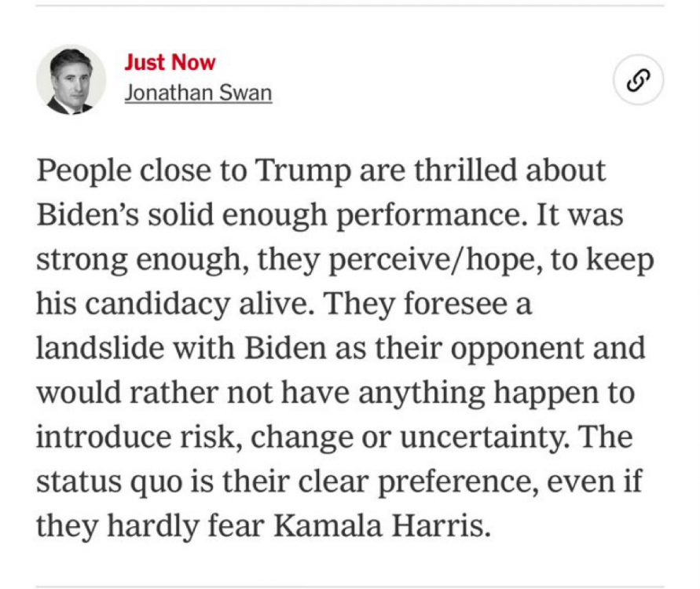Image resolution: width=700 pixels, height=589 pixels.
Task: Open Jonathan Swan's author profile link
Action: point(198,93)
